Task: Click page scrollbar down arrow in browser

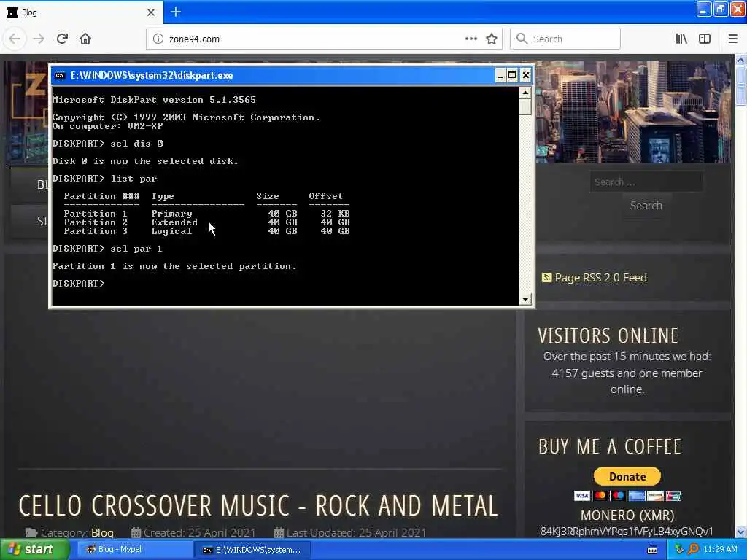Action: [x=741, y=532]
